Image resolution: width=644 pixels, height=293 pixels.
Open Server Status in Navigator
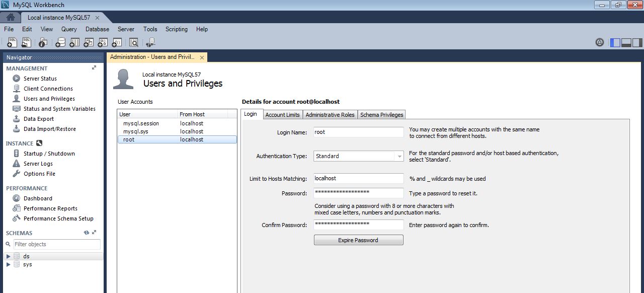pyautogui.click(x=40, y=79)
